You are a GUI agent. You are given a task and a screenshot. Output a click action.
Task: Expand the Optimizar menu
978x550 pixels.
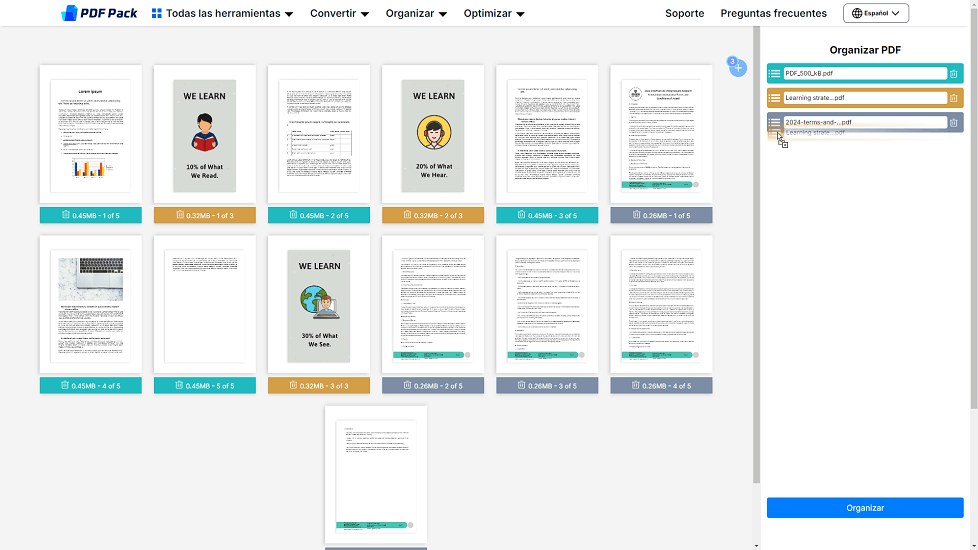tap(494, 14)
